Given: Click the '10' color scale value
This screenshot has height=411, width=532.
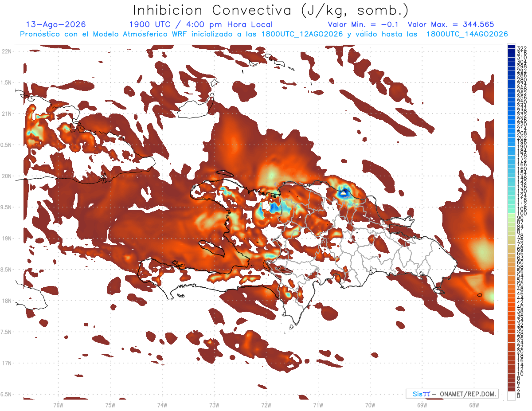Looking at the screenshot, I should click(520, 374).
